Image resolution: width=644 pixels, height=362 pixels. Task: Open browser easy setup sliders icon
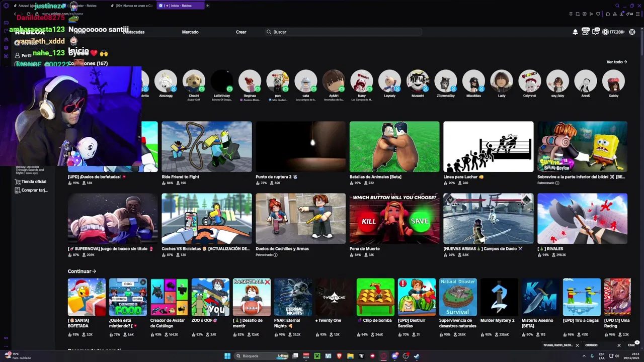point(638,14)
